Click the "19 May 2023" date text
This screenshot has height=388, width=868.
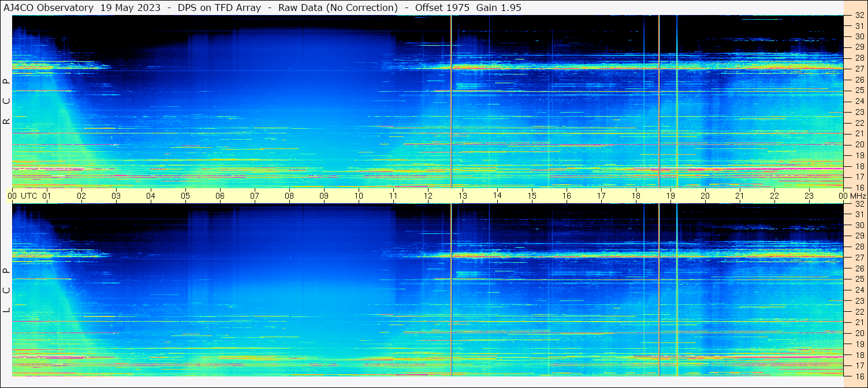tap(130, 8)
